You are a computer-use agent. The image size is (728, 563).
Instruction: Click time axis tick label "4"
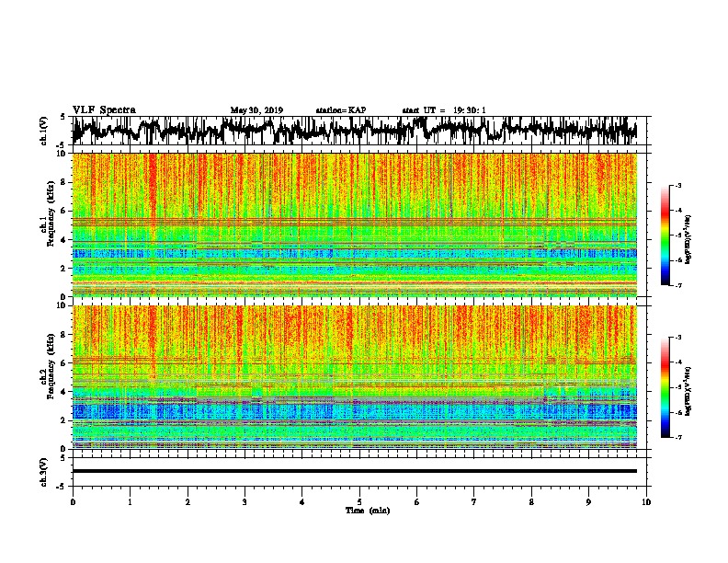pos(302,502)
